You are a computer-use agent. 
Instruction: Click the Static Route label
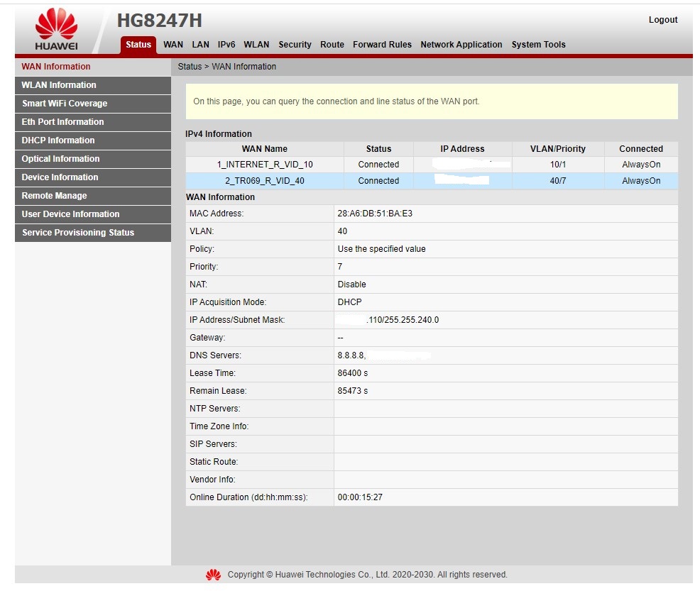tap(214, 462)
